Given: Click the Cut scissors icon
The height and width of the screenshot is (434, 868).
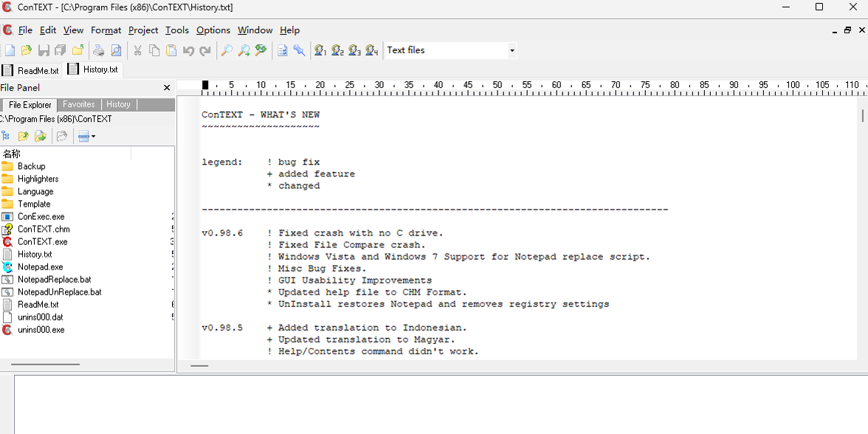Looking at the screenshot, I should coord(137,50).
